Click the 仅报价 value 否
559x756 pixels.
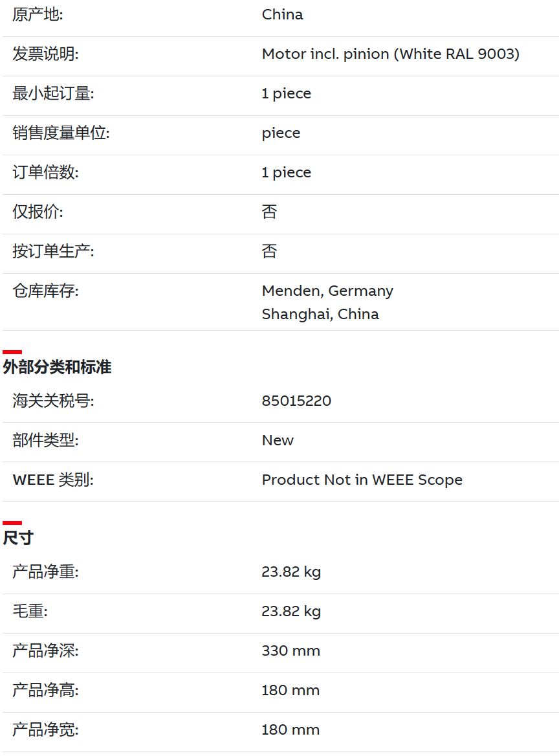[269, 212]
